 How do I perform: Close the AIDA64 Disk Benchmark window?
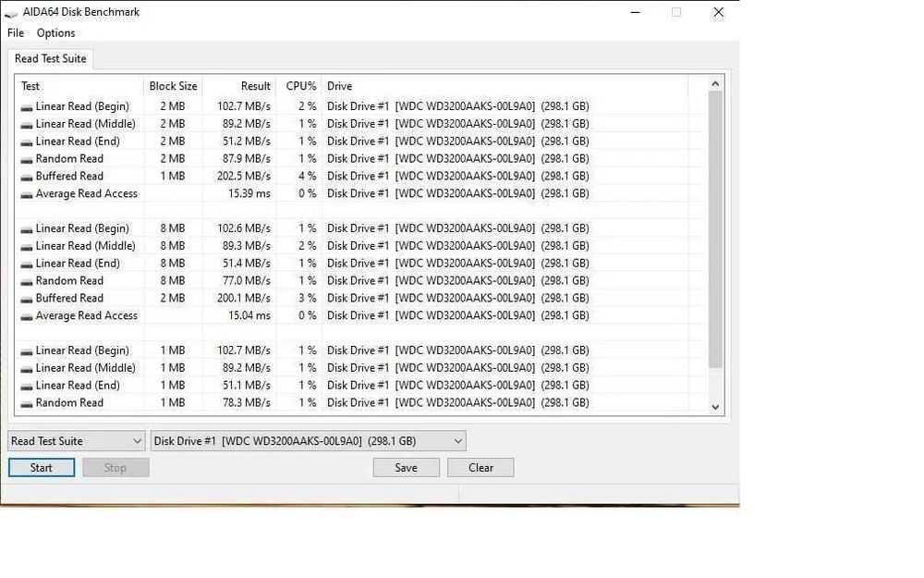(718, 12)
